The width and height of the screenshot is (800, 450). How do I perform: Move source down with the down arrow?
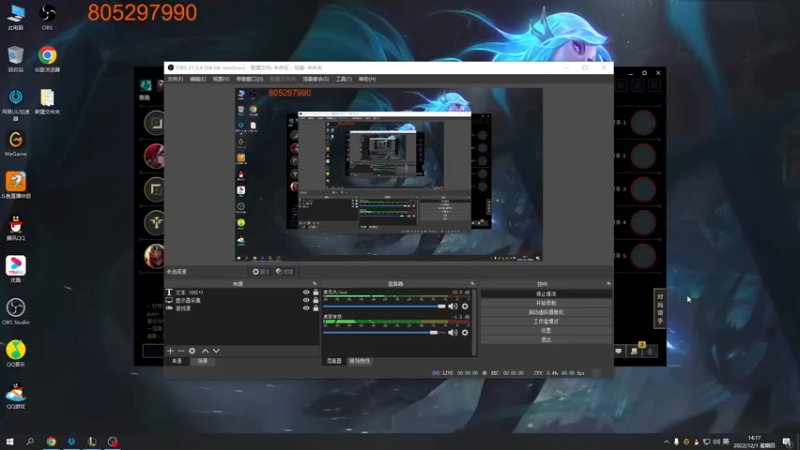(x=216, y=351)
